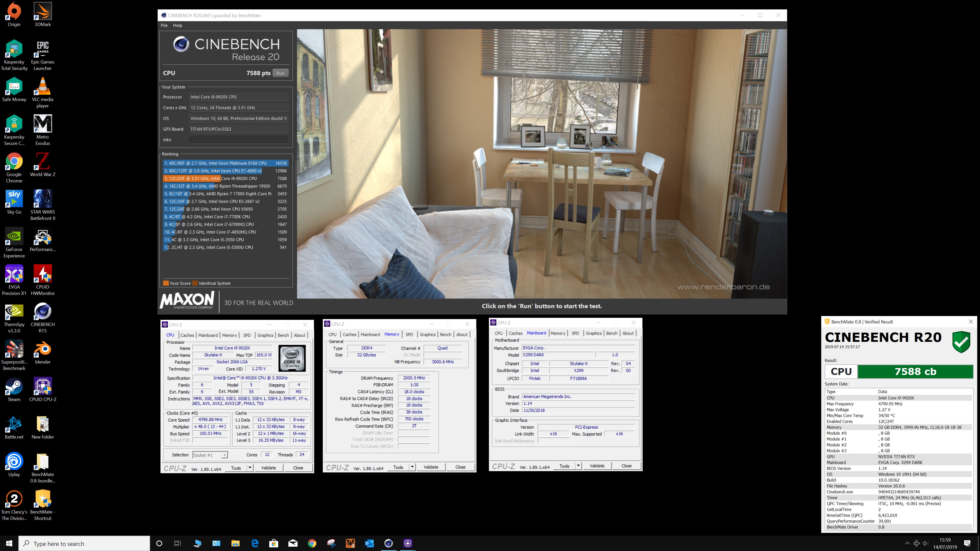
Task: Select VLC media player icon
Action: click(43, 93)
